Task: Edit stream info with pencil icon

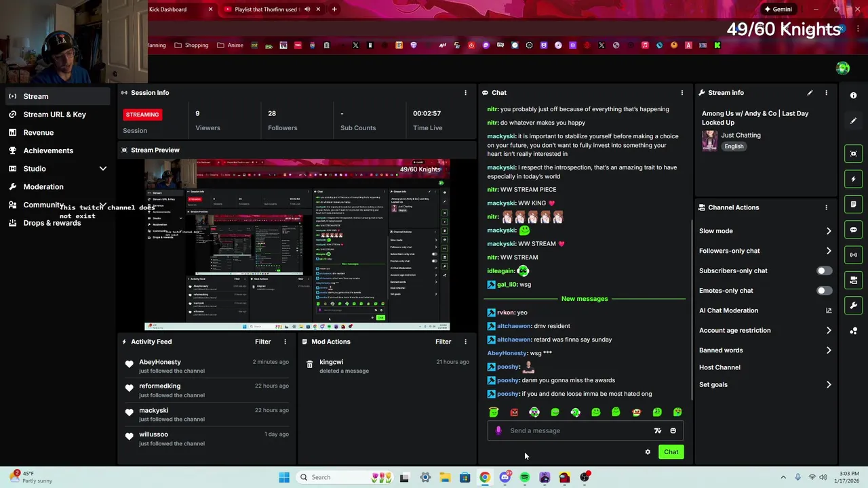Action: click(x=810, y=93)
